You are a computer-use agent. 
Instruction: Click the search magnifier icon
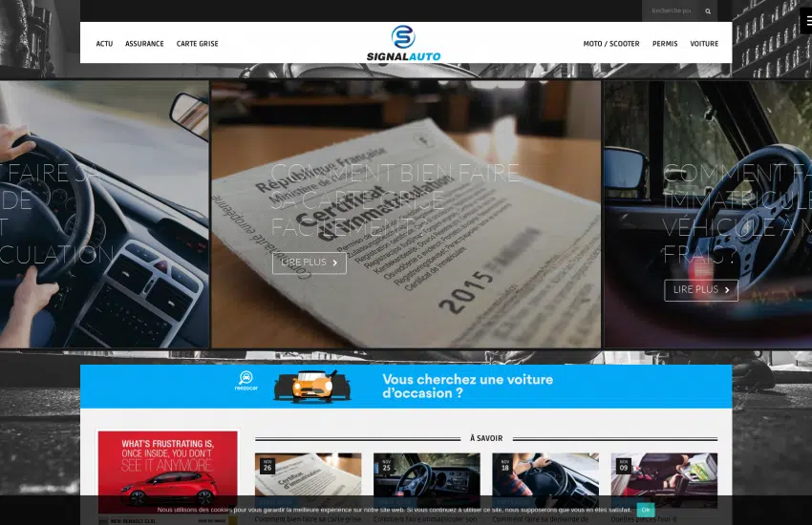coord(708,11)
